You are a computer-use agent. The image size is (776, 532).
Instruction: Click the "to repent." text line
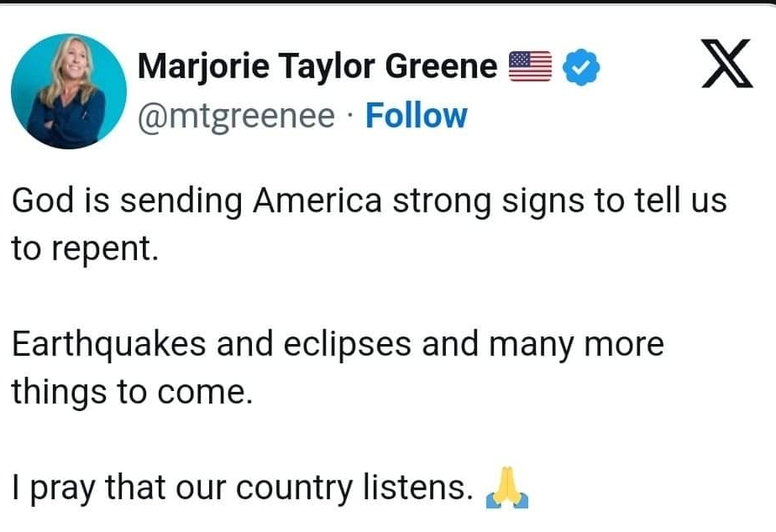pyautogui.click(x=85, y=248)
